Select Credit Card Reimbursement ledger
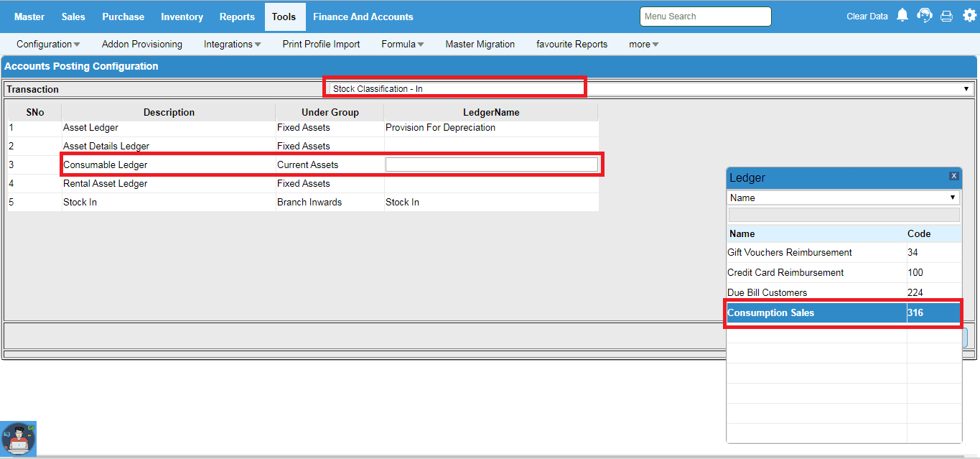980x459 pixels. (x=844, y=273)
